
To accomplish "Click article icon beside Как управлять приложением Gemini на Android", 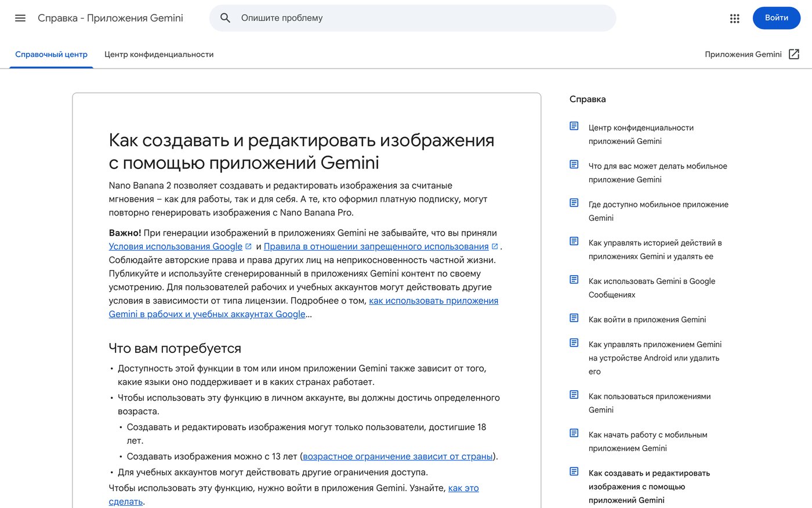I will (574, 343).
